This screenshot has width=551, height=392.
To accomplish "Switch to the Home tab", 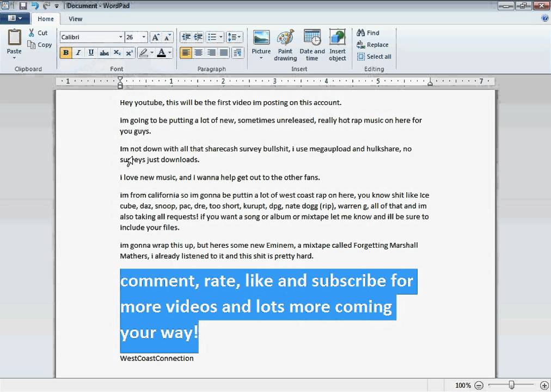I will (46, 19).
